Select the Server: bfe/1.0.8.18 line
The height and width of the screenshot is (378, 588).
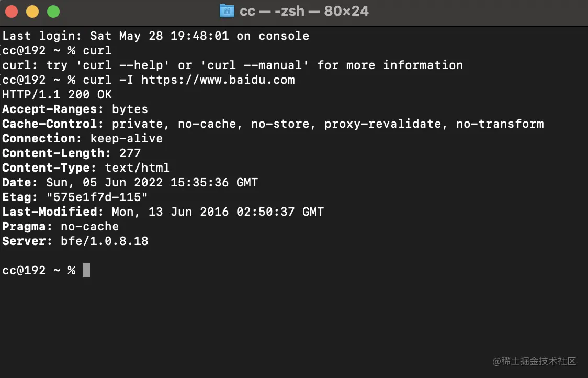75,241
